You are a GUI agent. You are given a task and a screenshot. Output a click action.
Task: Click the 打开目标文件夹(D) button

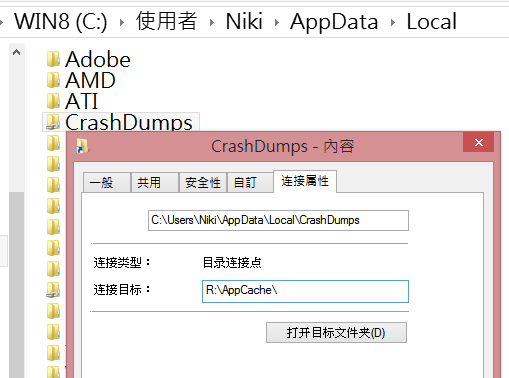click(336, 332)
